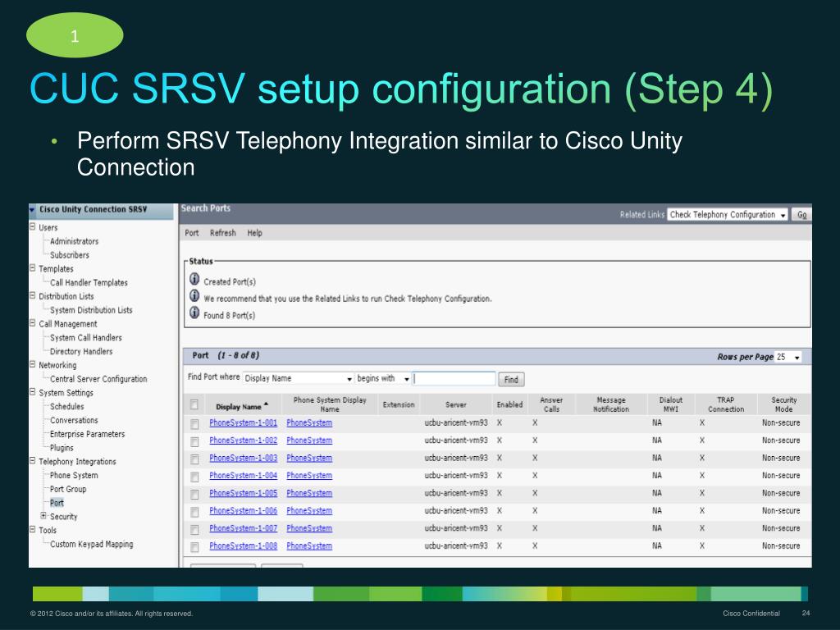Open Directory Handlers in the tree
Viewport: 840px width, 630px height.
81,351
